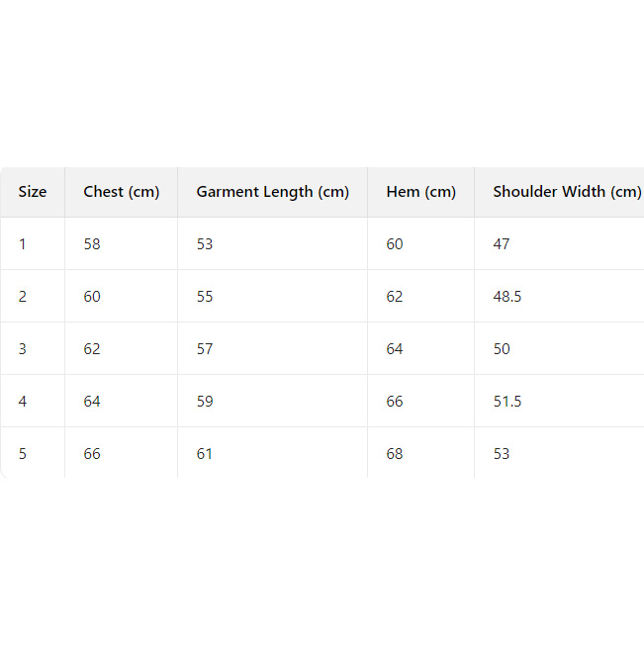Select hem value 64 for size 3
The image size is (644, 645).
tap(395, 349)
